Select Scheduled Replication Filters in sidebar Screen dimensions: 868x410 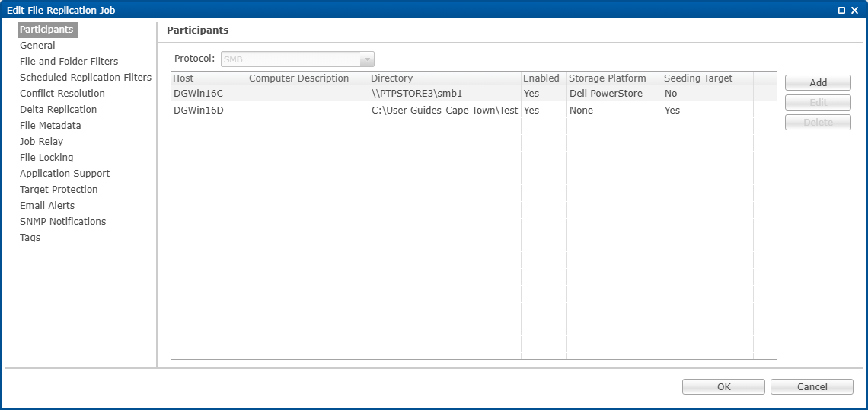tap(85, 78)
